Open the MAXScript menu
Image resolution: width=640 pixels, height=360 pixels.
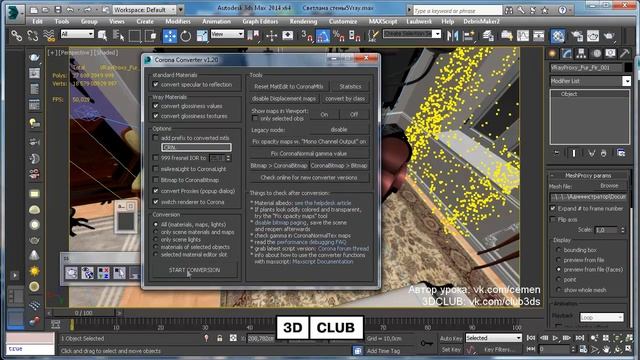point(382,21)
